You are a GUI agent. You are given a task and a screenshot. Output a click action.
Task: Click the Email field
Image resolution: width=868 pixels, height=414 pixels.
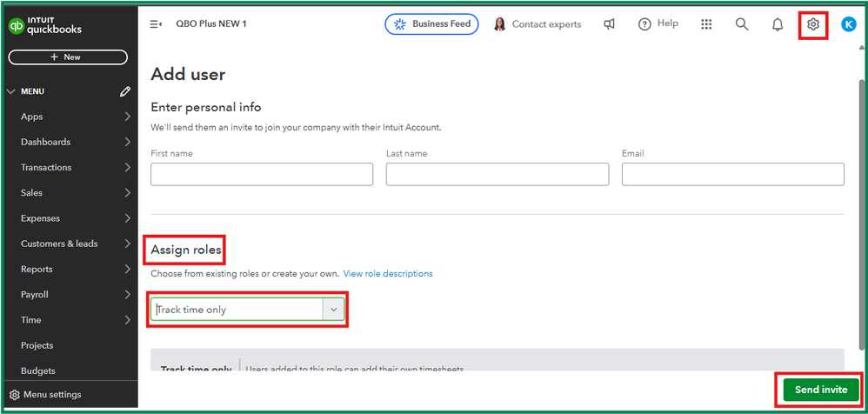coord(733,174)
